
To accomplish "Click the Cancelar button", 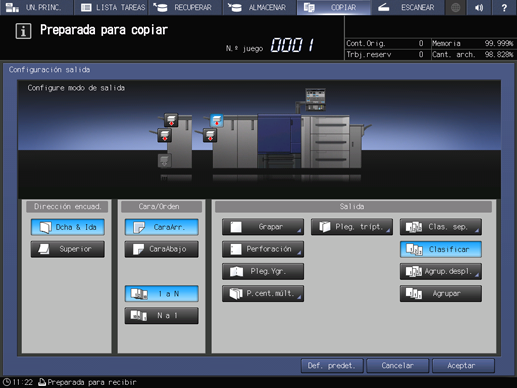I will 397,366.
